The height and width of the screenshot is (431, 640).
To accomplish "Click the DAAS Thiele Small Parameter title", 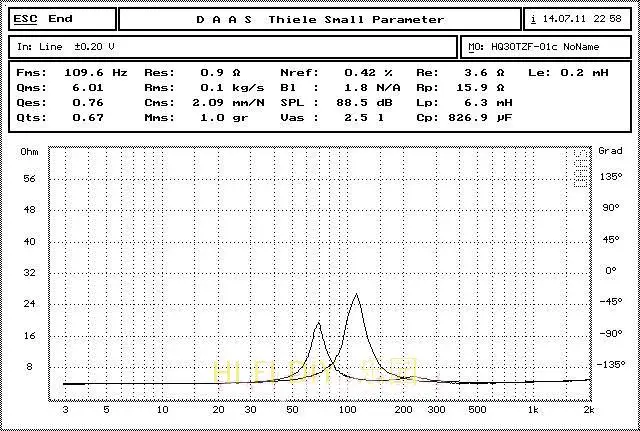I will tap(320, 19).
